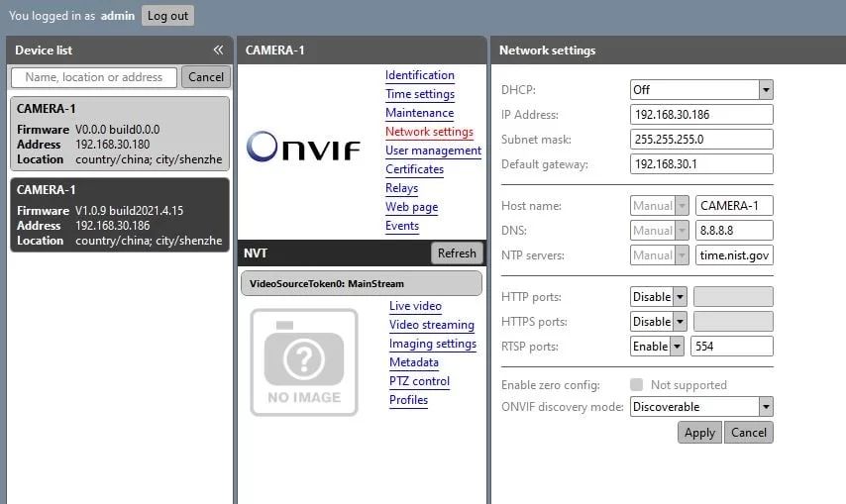The width and height of the screenshot is (846, 504).
Task: Select VideoSourceToken0: MainStream item
Action: tap(362, 283)
